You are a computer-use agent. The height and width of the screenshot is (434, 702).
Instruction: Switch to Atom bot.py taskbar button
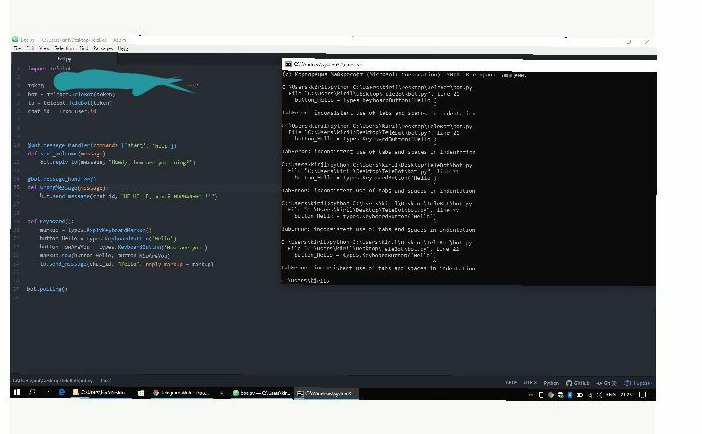pos(261,393)
